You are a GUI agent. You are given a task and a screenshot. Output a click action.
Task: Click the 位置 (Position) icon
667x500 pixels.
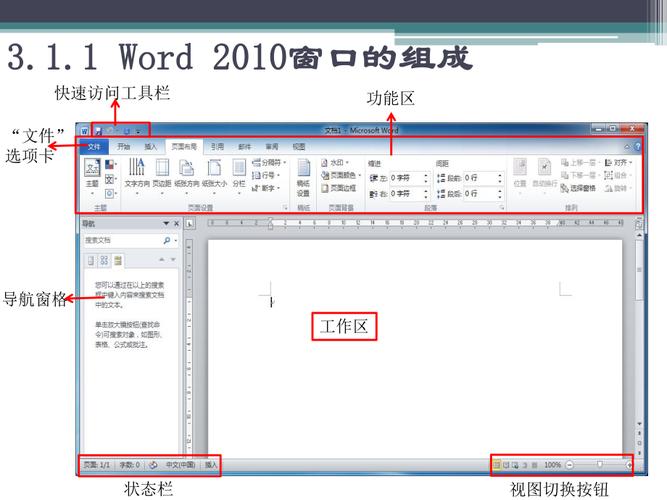click(520, 167)
